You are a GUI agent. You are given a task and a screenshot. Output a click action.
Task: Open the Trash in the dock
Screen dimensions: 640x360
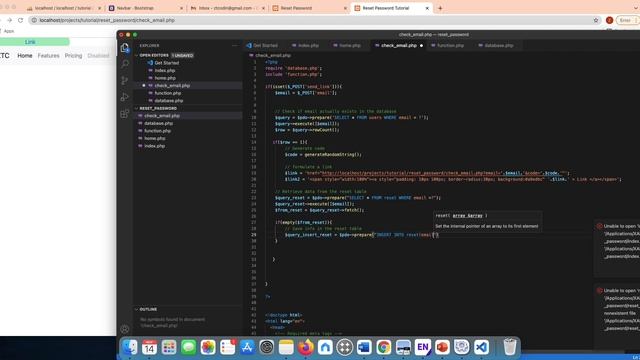click(x=510, y=347)
